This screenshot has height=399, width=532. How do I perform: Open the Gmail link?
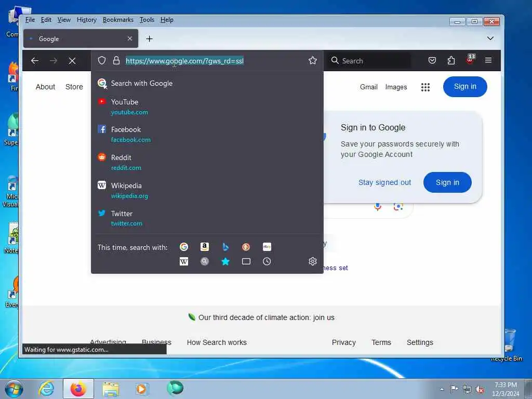[x=368, y=87]
